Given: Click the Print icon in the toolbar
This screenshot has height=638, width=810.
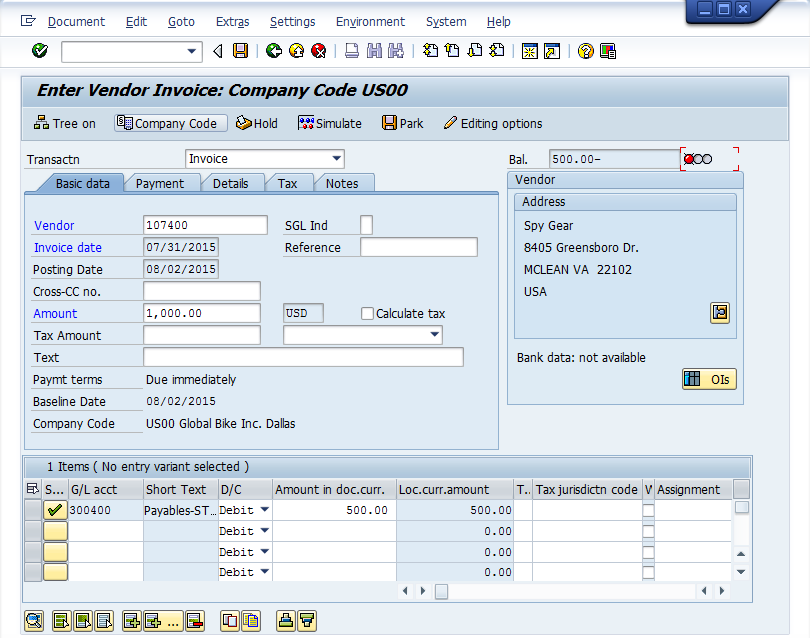Looking at the screenshot, I should click(x=352, y=51).
